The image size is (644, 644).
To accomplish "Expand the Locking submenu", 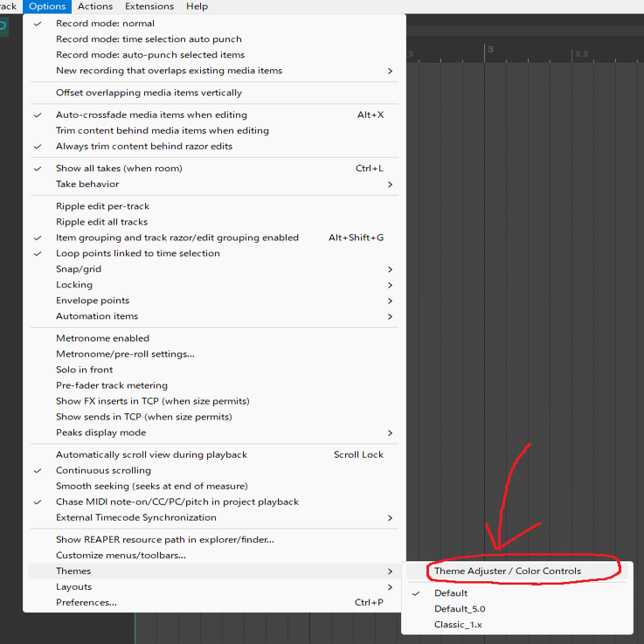I will point(214,285).
